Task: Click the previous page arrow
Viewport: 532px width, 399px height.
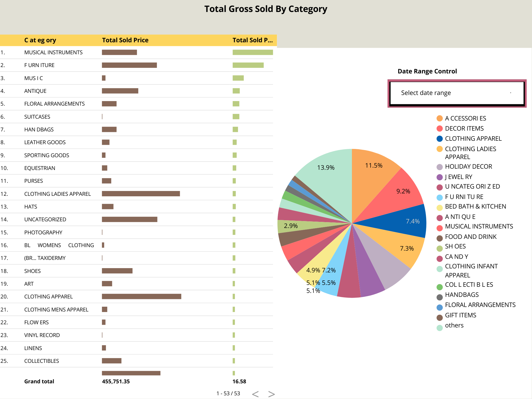Action: coord(255,394)
